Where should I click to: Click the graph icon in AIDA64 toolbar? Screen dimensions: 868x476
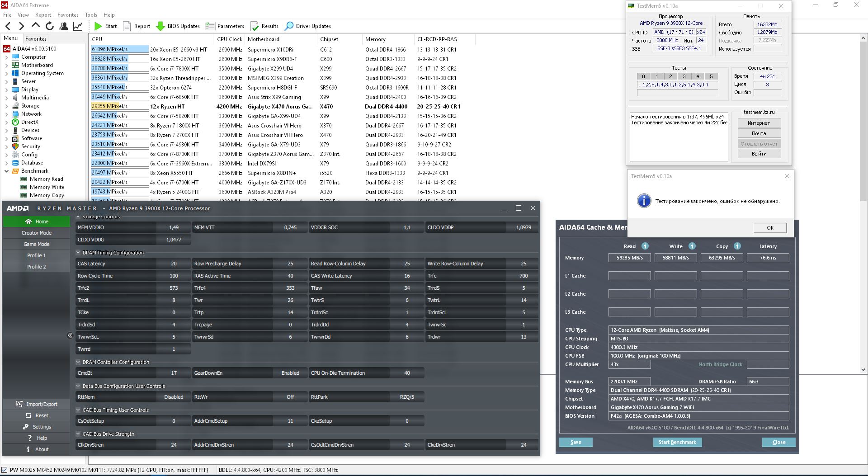click(78, 26)
